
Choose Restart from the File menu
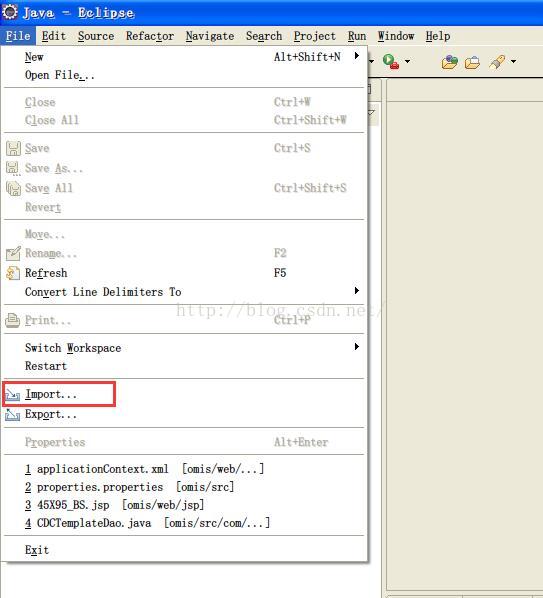[x=184, y=366]
